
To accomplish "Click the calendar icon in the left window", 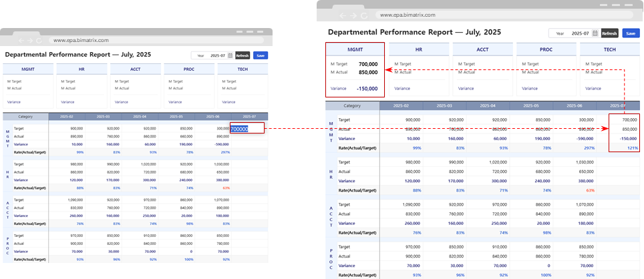I will [x=230, y=56].
